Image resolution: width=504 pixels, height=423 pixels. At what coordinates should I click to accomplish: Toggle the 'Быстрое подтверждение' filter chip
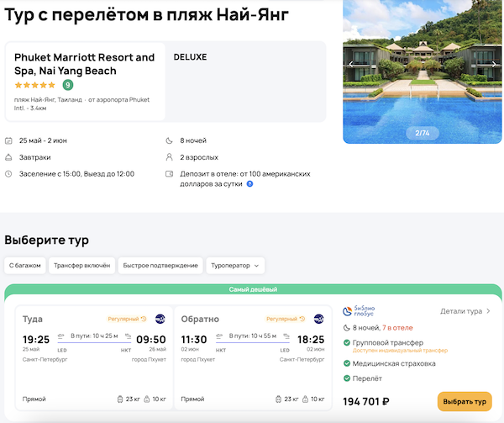tap(160, 266)
